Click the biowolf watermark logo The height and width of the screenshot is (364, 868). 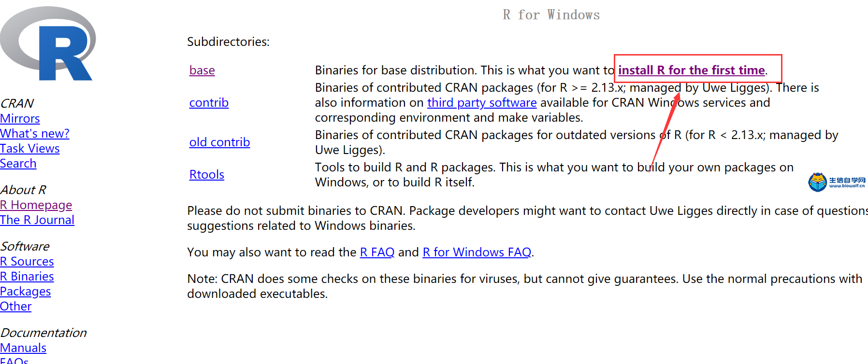point(837,182)
